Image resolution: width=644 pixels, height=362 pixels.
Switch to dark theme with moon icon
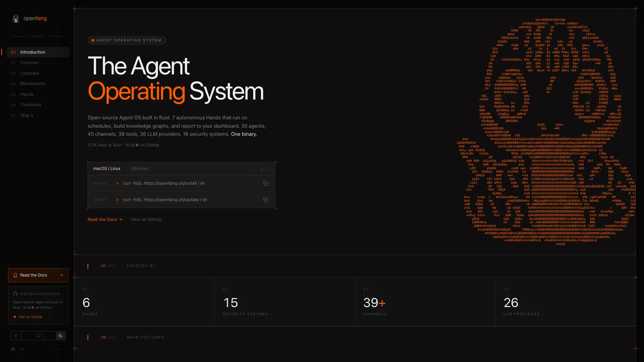pyautogui.click(x=61, y=336)
